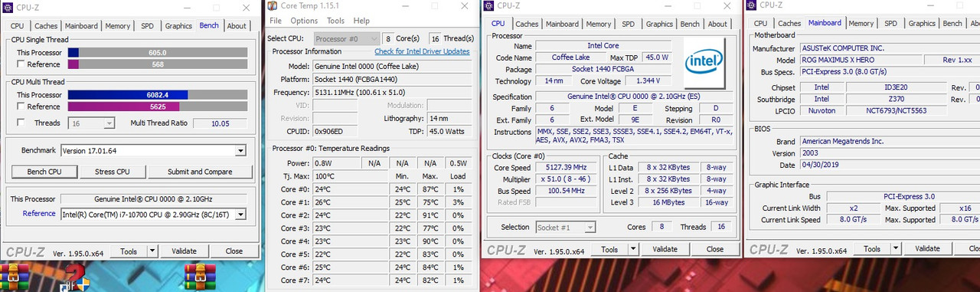This screenshot has height=292, width=980.
Task: Click the purple reference bar showing 568
Action: click(158, 64)
